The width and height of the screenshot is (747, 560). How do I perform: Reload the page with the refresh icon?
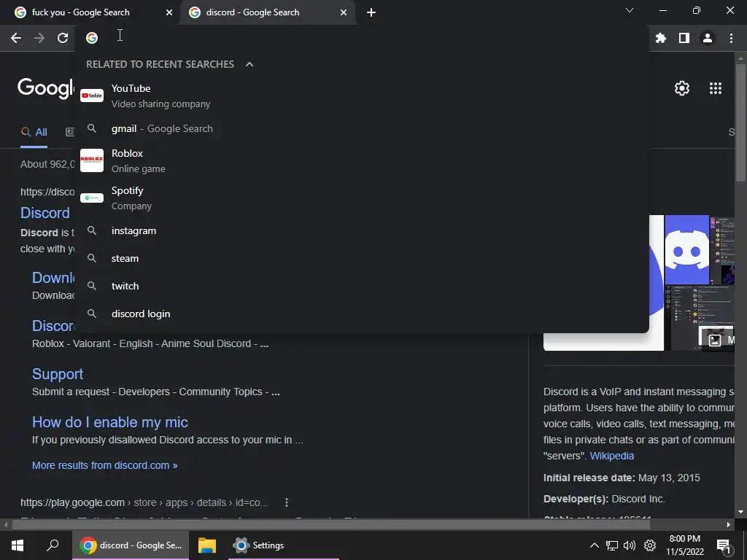tap(63, 38)
